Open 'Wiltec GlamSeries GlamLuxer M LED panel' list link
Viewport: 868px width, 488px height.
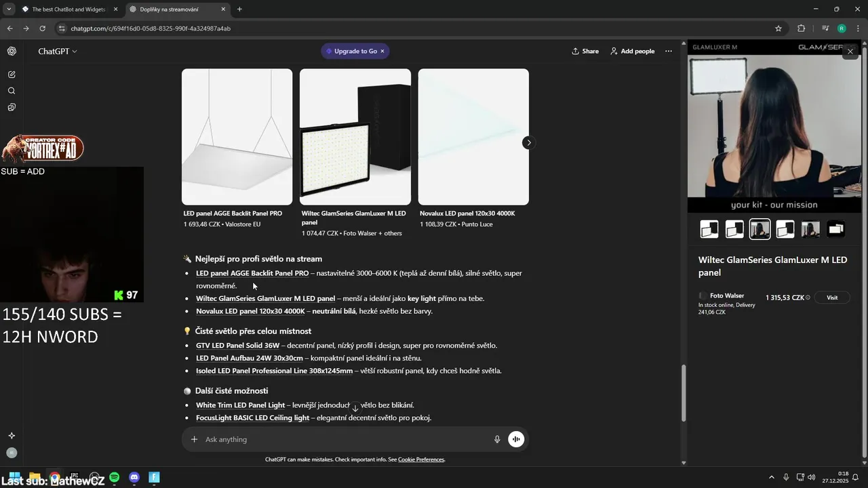(x=265, y=298)
